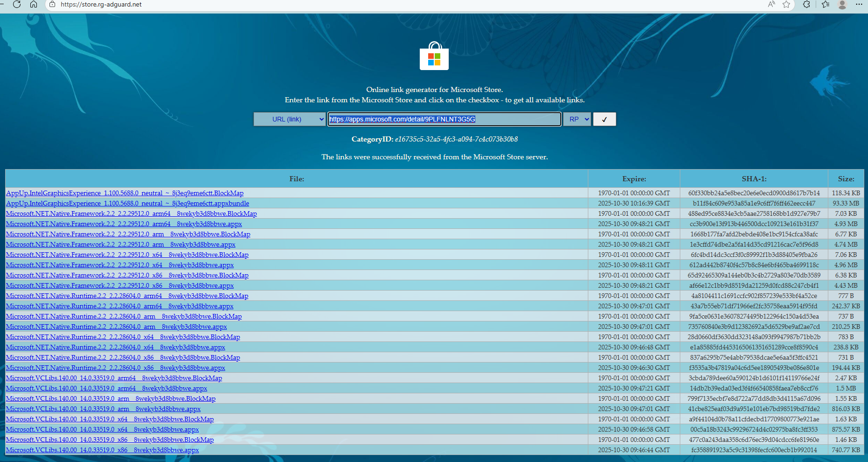The image size is (868, 462).
Task: Open NET.Native.Runtime.2.2 x64 BlockMap link
Action: tap(123, 337)
